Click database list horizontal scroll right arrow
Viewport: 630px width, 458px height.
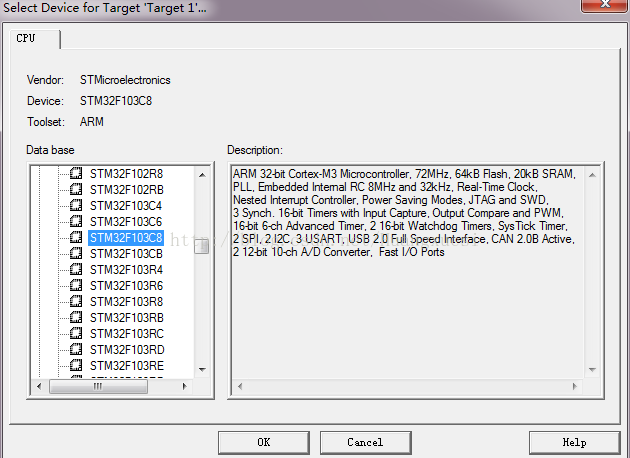[x=184, y=386]
